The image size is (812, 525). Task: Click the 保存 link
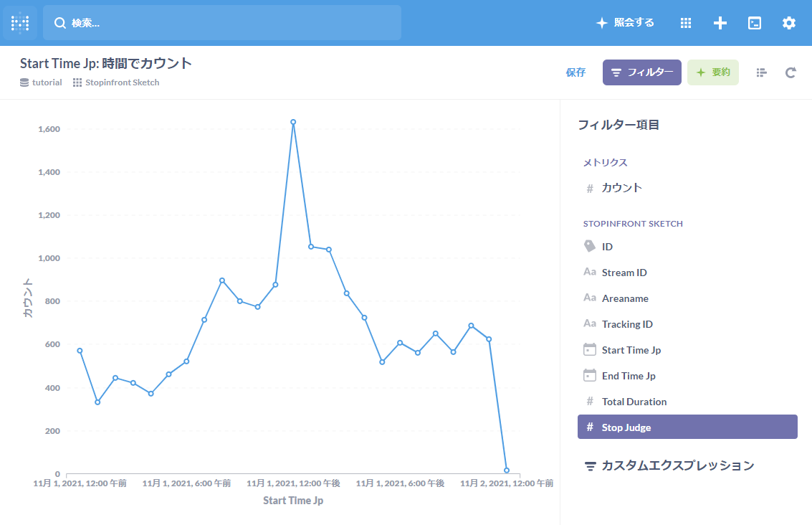(575, 72)
